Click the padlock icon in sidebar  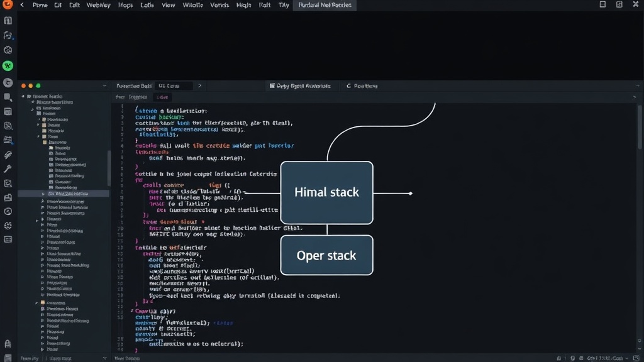pos(8,344)
